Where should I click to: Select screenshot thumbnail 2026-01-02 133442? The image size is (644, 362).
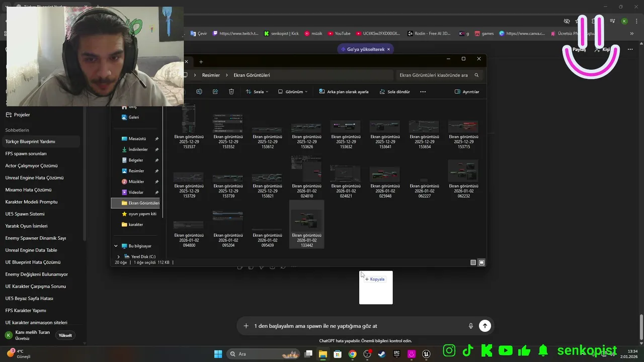(x=306, y=224)
